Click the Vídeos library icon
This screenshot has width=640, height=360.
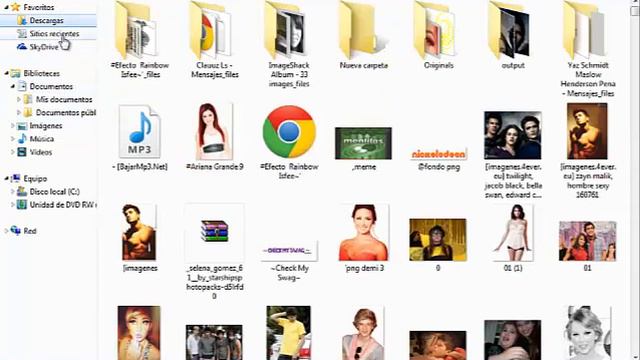pos(22,152)
